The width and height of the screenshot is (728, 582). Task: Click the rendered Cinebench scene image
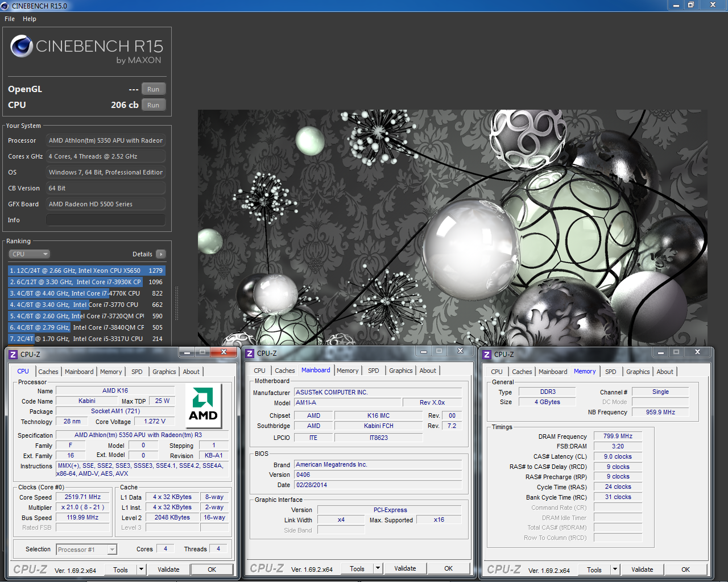[x=452, y=227]
